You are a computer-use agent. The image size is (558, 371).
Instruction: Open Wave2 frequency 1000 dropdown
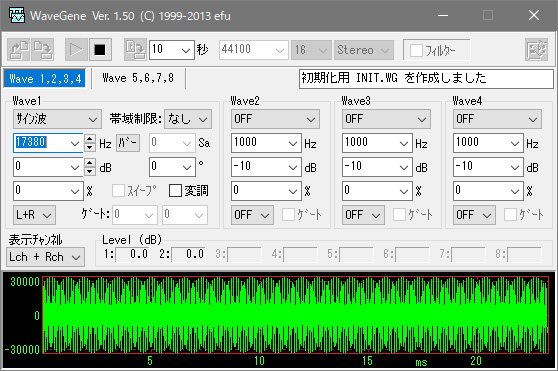(293, 144)
